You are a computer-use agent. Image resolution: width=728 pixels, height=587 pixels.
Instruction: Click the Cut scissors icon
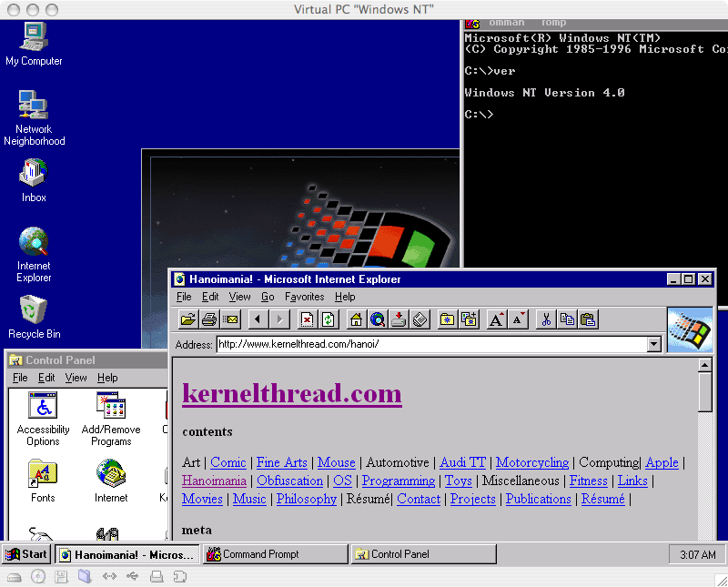click(546, 319)
